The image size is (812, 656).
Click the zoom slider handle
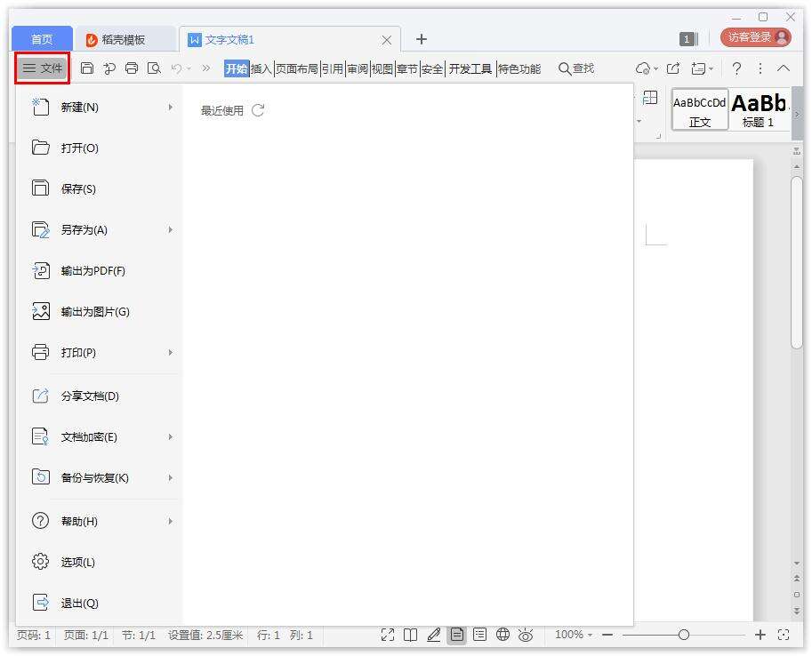[x=684, y=635]
